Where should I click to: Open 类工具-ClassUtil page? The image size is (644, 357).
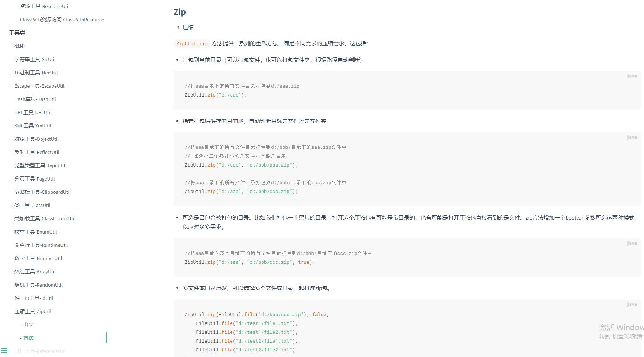pyautogui.click(x=32, y=205)
